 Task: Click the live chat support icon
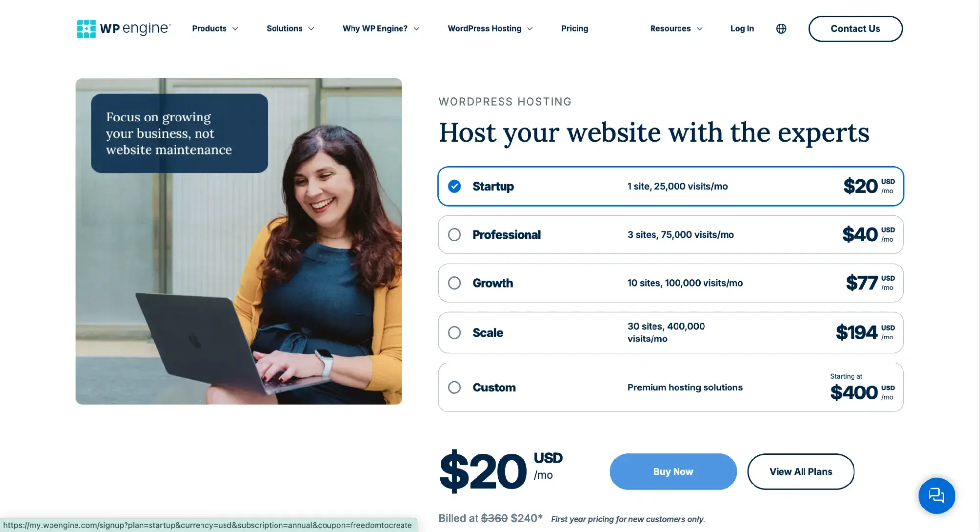[x=937, y=496]
